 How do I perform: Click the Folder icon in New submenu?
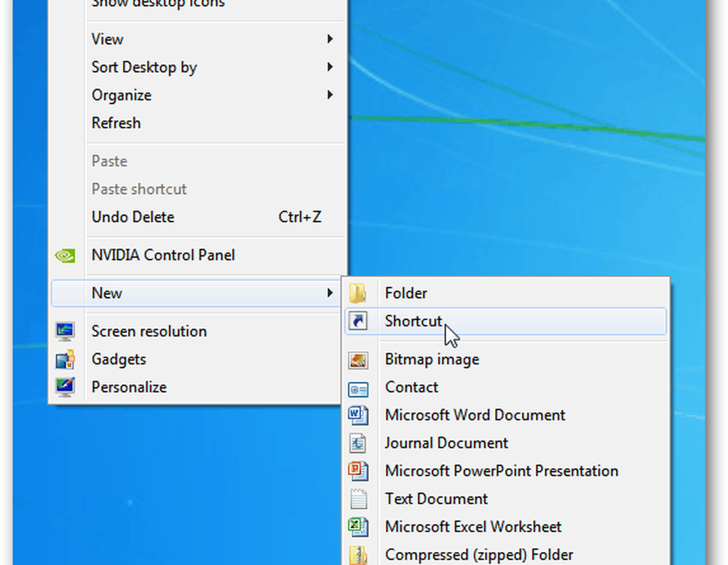358,293
